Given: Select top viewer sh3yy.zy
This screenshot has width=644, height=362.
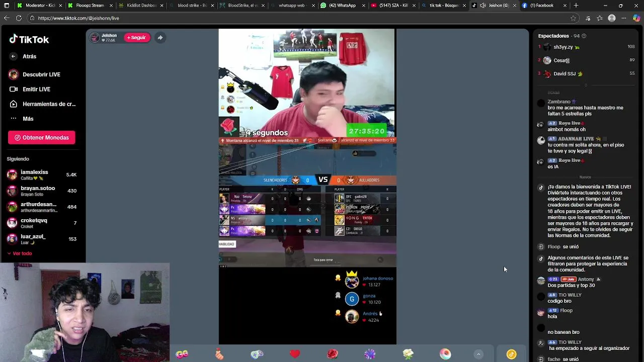Looking at the screenshot, I should point(586,47).
